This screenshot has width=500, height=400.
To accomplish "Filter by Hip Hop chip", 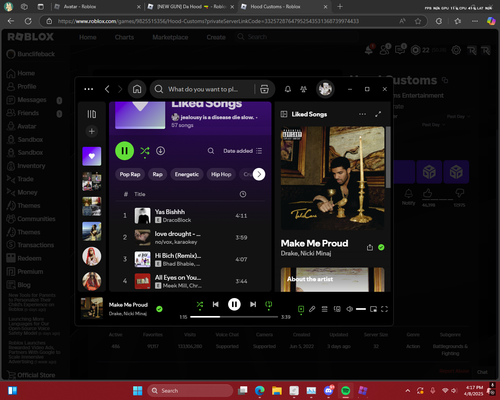I will click(x=221, y=174).
